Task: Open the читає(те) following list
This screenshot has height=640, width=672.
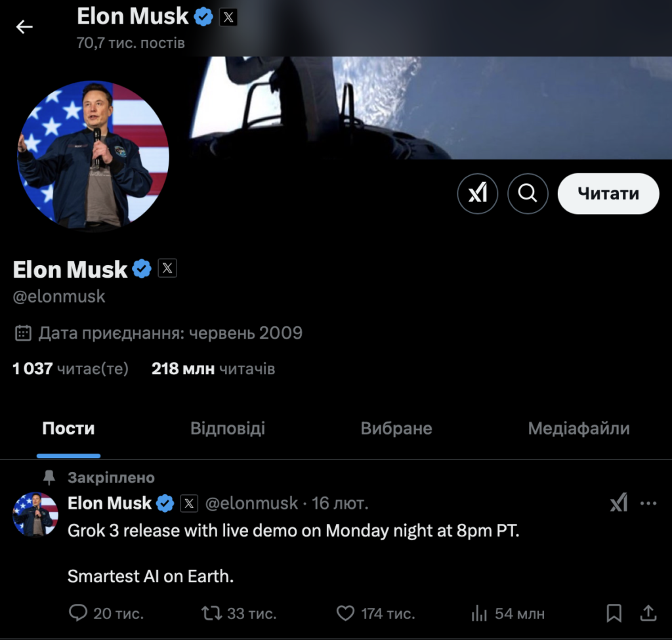Action: pyautogui.click(x=70, y=369)
